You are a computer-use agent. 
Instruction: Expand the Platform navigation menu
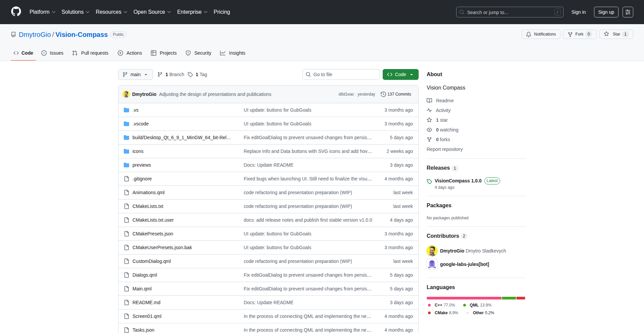42,12
